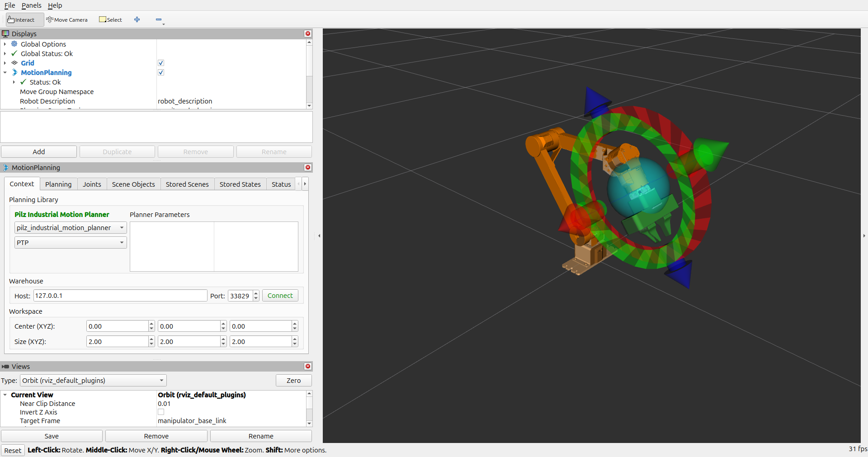Select the Context tab
This screenshot has height=457, width=868.
coord(22,184)
